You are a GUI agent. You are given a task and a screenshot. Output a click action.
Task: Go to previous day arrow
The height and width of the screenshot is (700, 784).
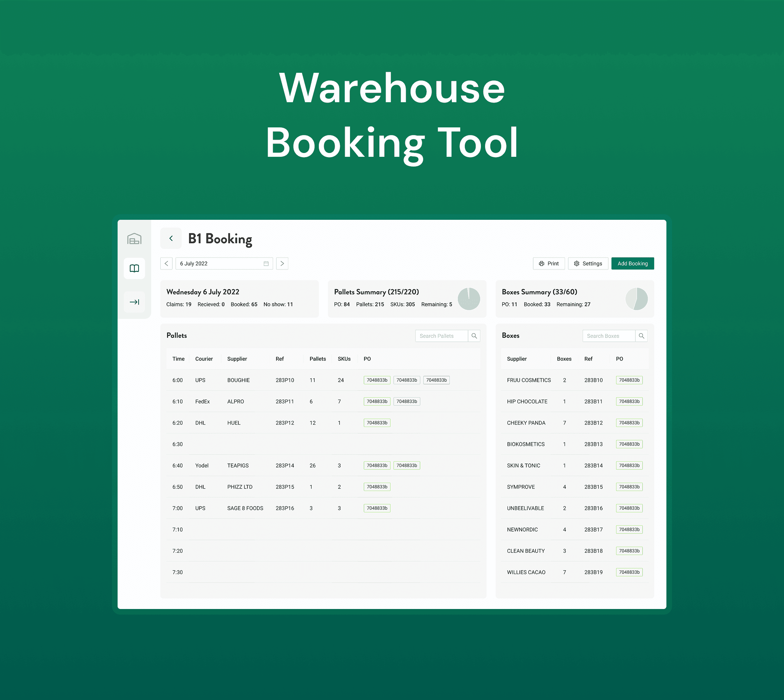[166, 264]
